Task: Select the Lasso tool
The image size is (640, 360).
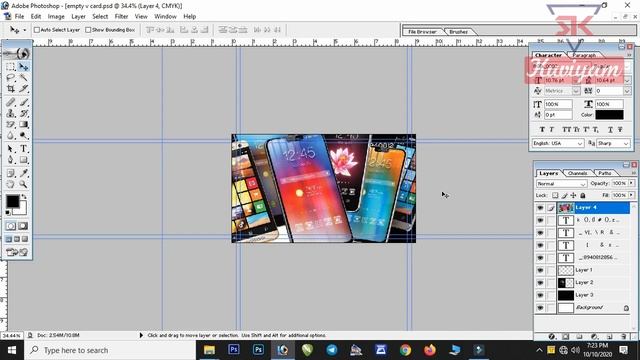Action: point(11,78)
